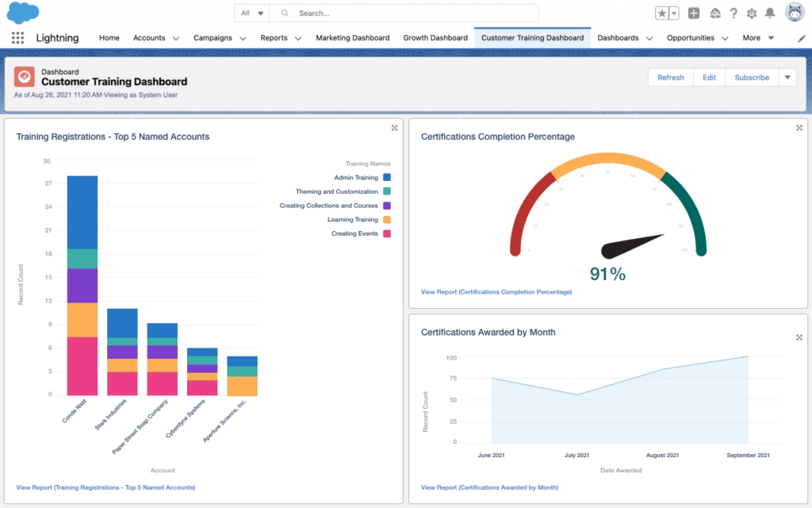This screenshot has height=508, width=812.
Task: Click the Edit dashboard button
Action: click(710, 77)
